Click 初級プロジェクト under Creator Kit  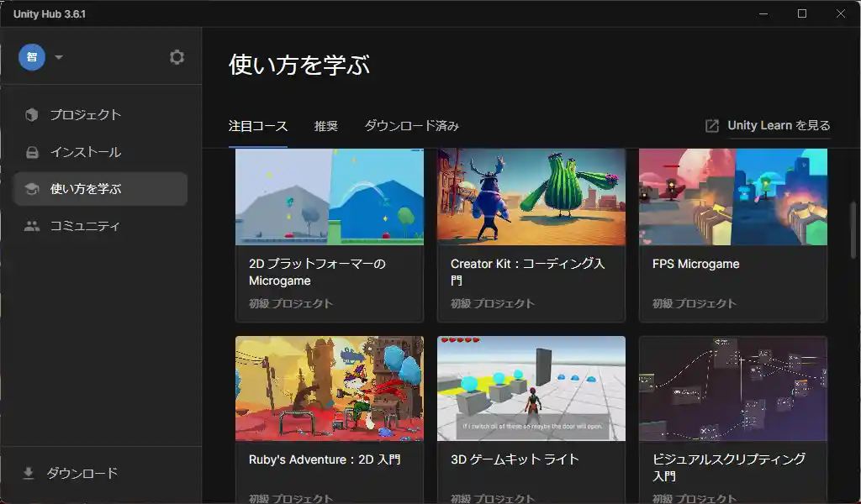[493, 303]
